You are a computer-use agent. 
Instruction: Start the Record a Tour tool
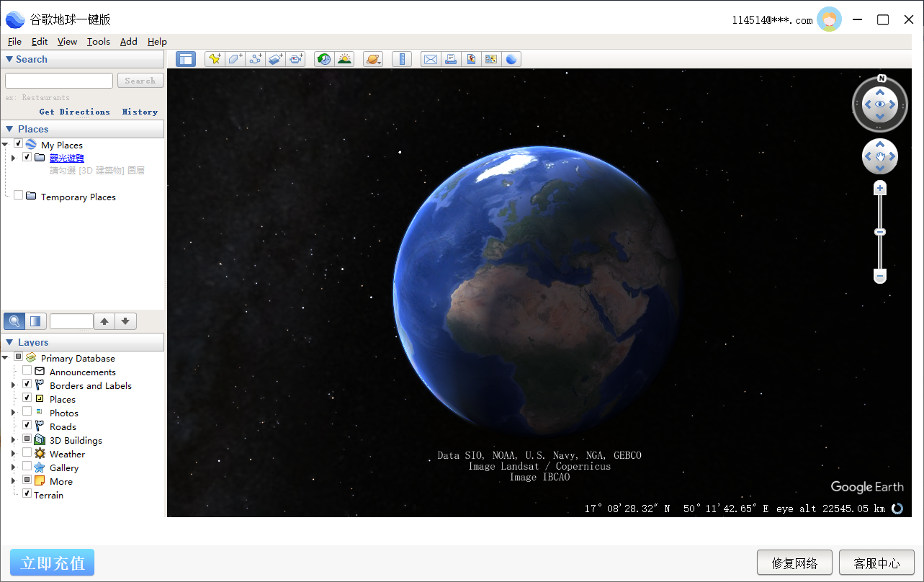click(296, 59)
